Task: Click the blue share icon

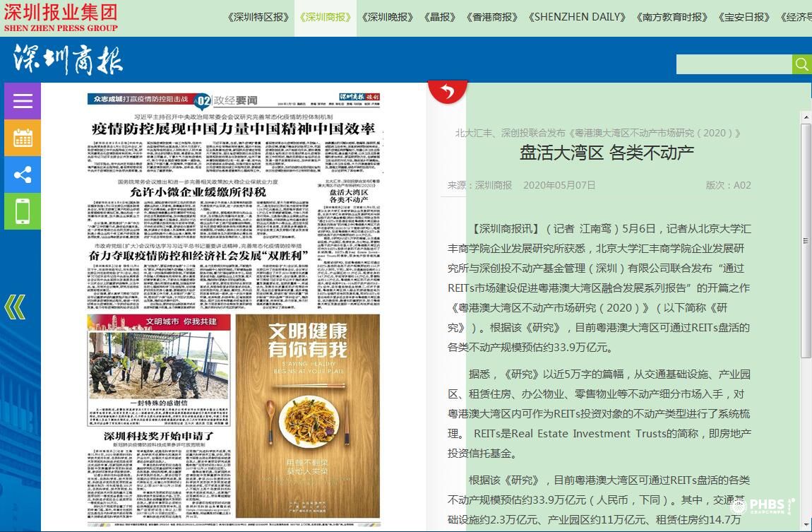Action: tap(23, 175)
